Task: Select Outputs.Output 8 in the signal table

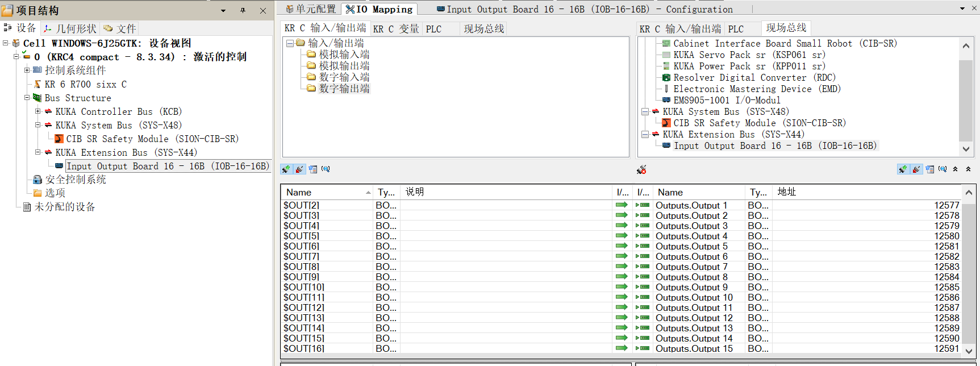Action: point(691,277)
